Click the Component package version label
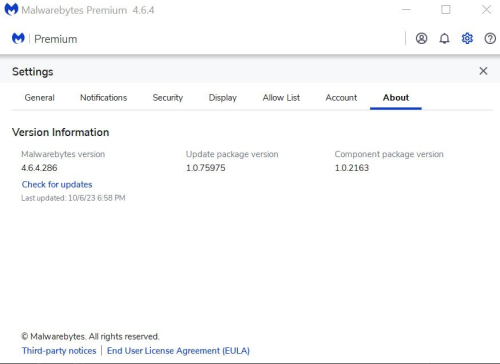 [389, 154]
